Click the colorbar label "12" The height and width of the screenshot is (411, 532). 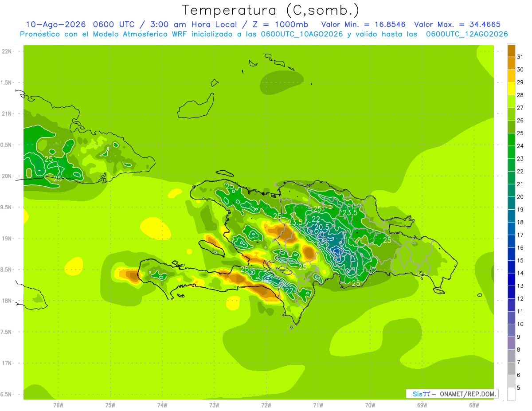(x=520, y=299)
